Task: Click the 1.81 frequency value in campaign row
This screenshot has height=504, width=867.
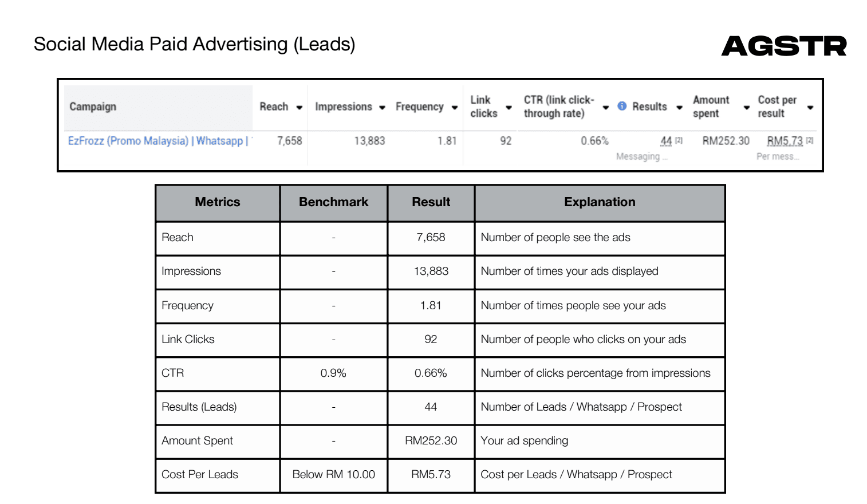Action: tap(447, 141)
